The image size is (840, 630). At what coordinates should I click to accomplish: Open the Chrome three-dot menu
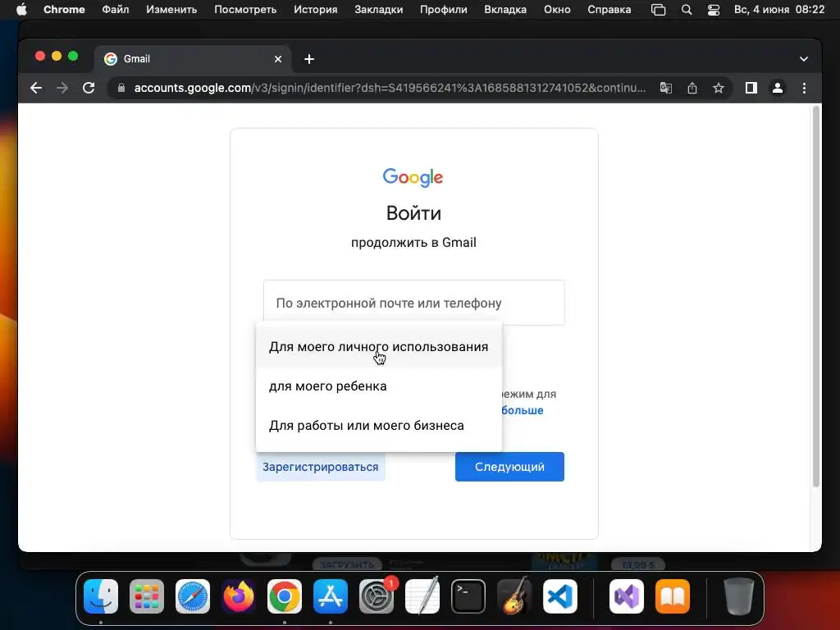point(804,88)
